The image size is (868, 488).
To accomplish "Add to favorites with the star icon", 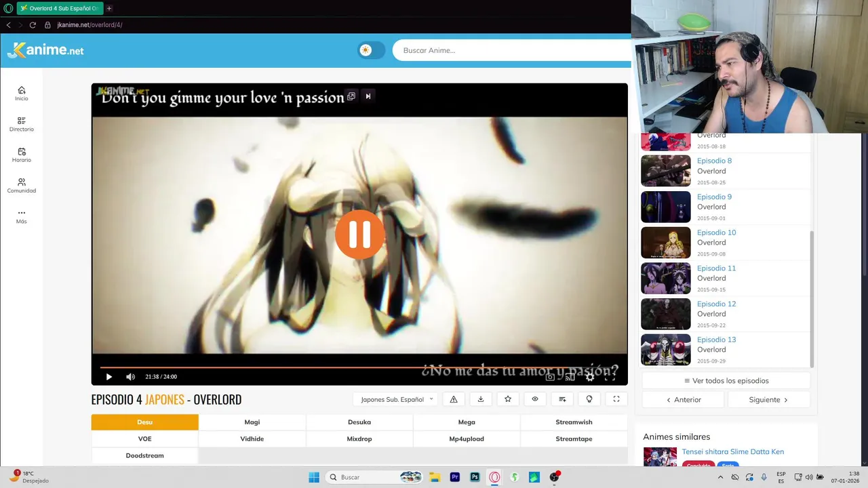I will [508, 399].
